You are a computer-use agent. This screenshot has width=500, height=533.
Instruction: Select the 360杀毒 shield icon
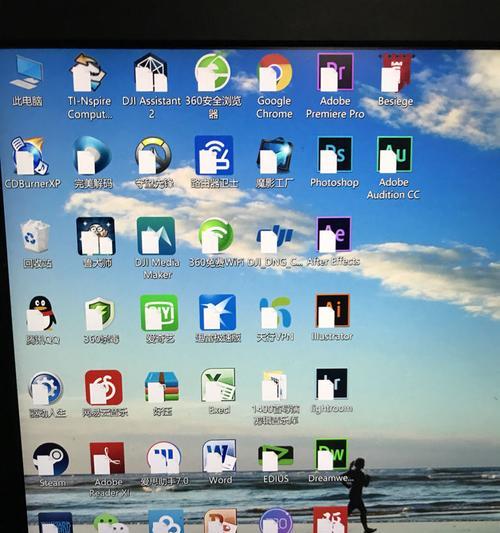100,314
